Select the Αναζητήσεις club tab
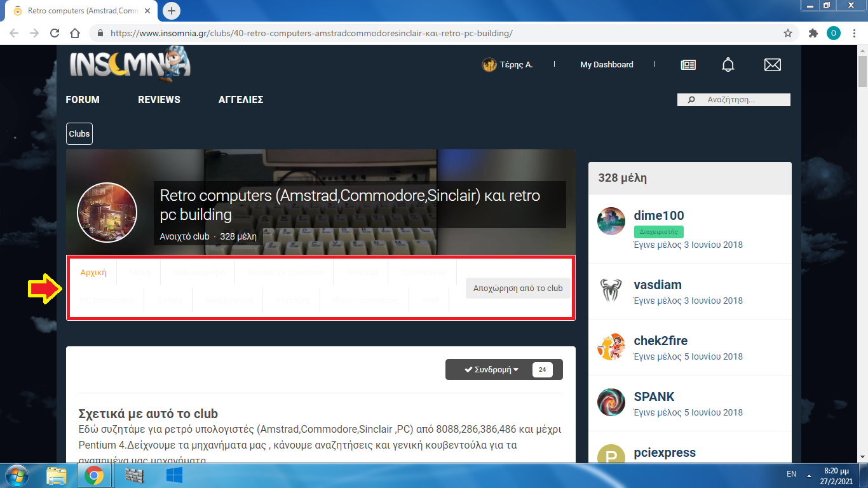Image resolution: width=868 pixels, height=488 pixels. coord(229,300)
